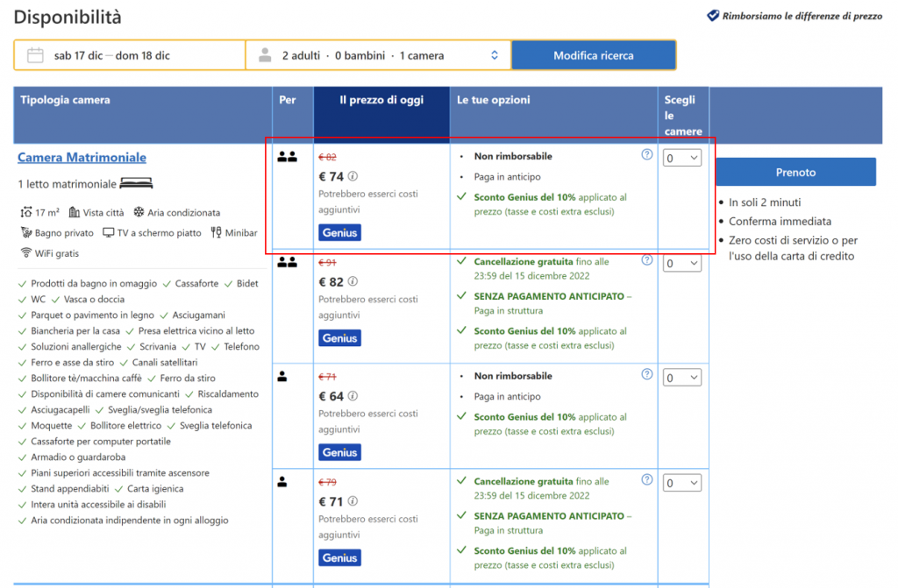The width and height of the screenshot is (898, 588).
Task: Open room quantity dropdown for € 64 offer
Action: [x=681, y=378]
